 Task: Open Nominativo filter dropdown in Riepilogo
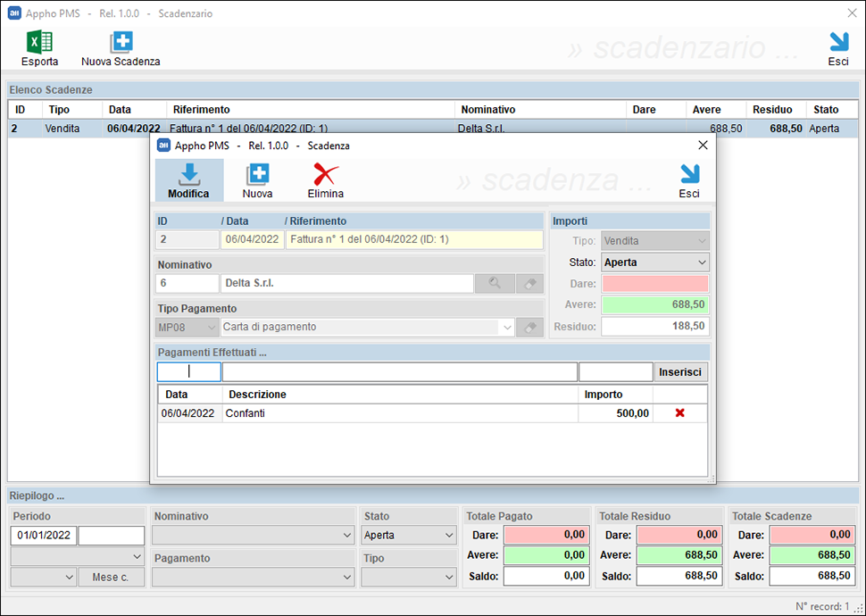coord(253,535)
